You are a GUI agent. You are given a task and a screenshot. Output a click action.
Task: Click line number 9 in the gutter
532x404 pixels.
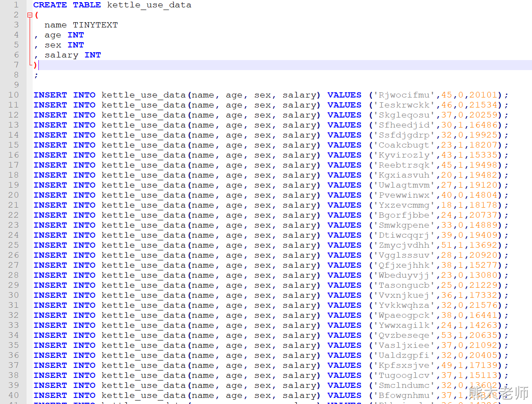16,85
